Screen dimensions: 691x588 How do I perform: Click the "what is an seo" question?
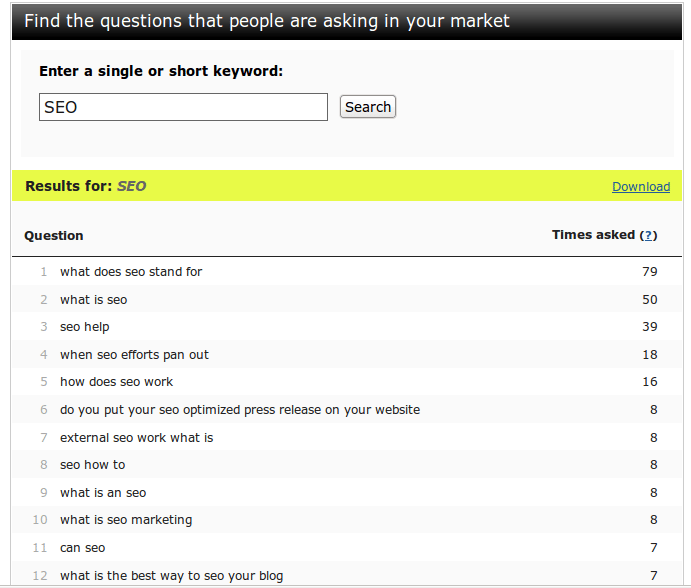coord(103,493)
